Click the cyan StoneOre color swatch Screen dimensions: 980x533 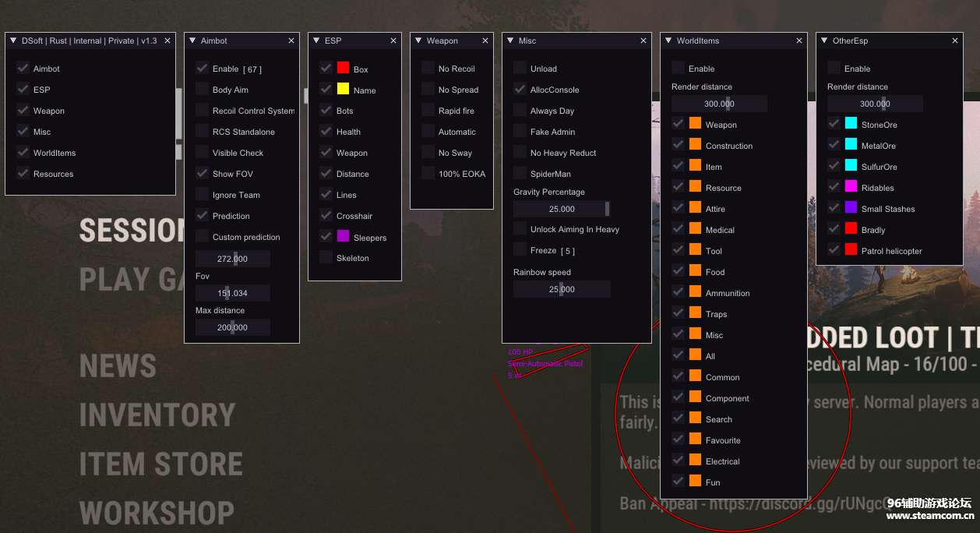851,124
